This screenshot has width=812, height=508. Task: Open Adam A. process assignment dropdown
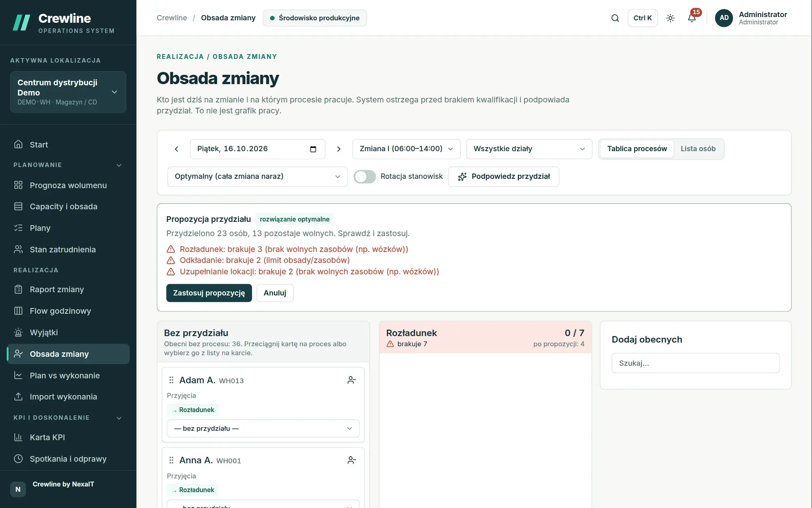tap(263, 428)
